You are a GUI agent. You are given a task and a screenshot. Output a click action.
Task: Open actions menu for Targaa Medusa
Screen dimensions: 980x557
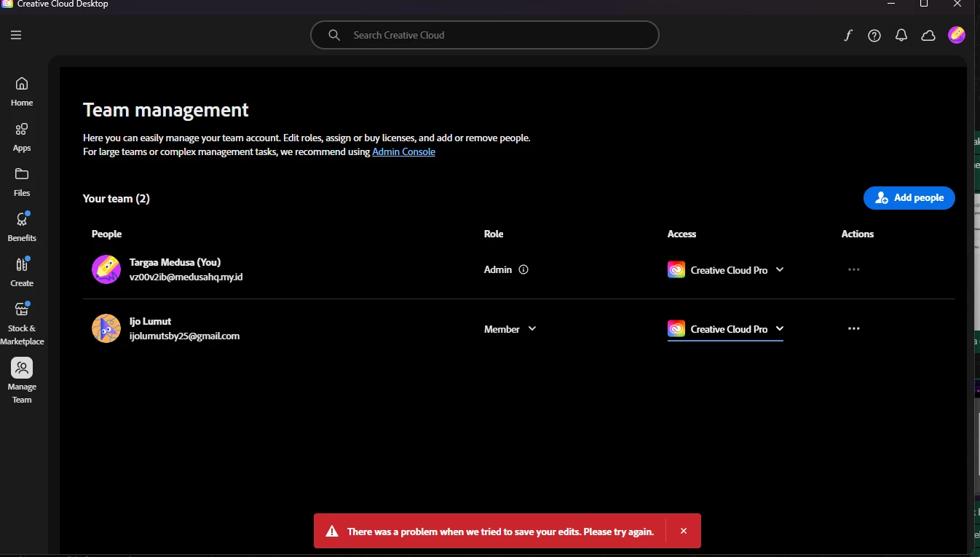[x=854, y=269]
